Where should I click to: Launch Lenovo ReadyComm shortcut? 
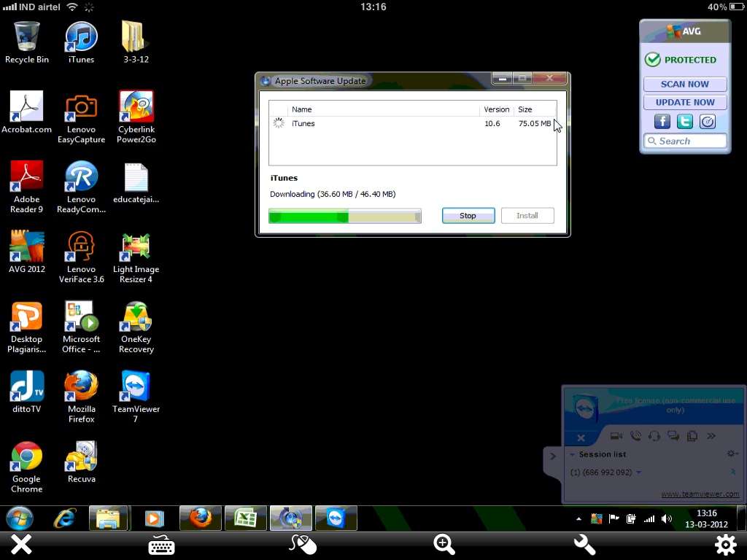click(81, 187)
